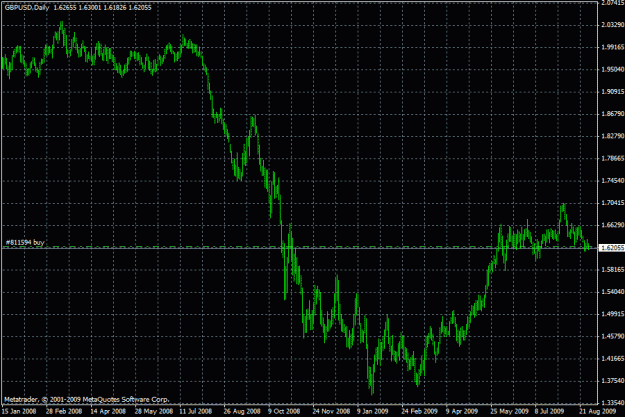Click the 21 Aug 2009 date label
The height and width of the screenshot is (417, 625).
597,411
